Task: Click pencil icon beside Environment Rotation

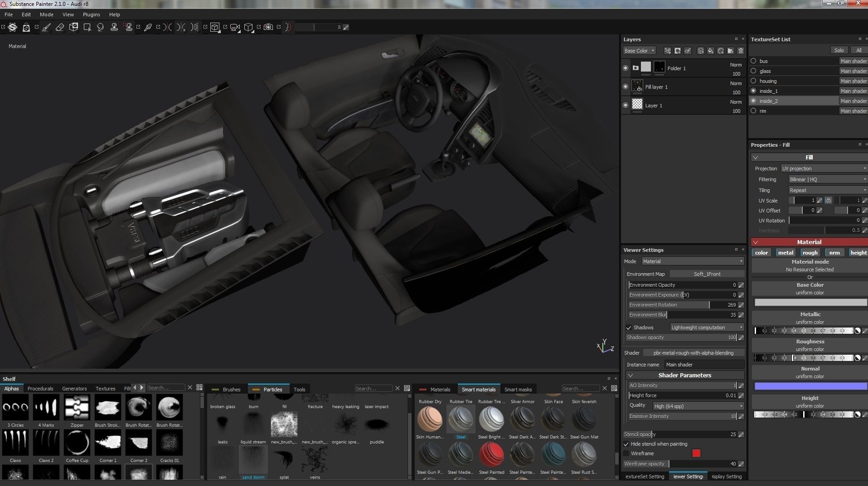Action: [x=741, y=305]
